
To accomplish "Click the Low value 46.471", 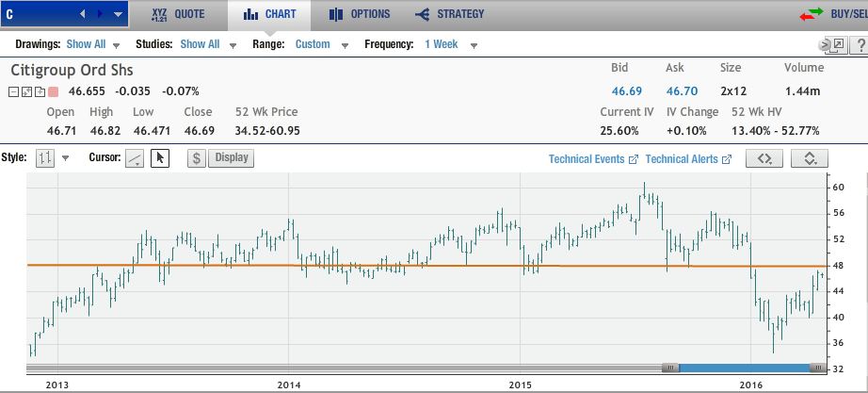I will point(152,131).
